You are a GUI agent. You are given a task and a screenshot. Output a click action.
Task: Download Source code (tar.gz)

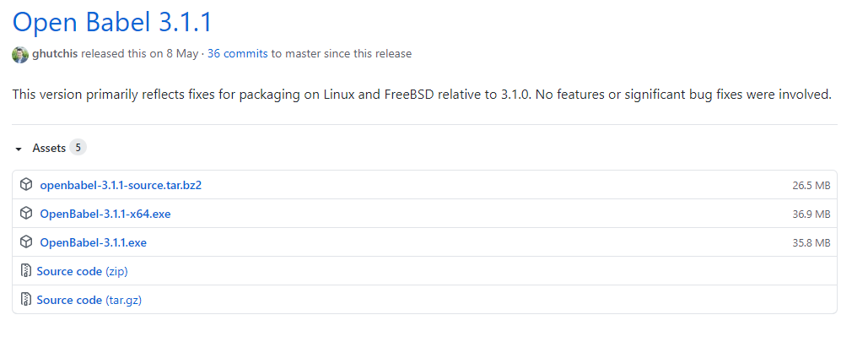(89, 301)
